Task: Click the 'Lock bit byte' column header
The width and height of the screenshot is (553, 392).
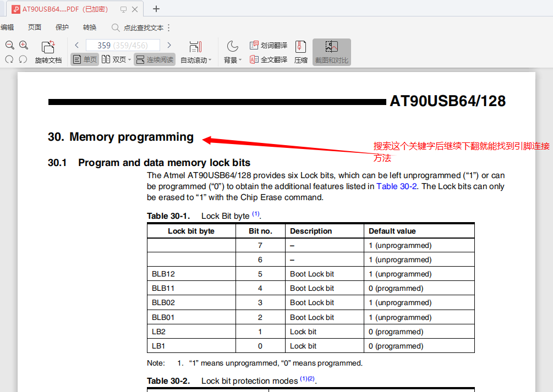Action: [191, 231]
